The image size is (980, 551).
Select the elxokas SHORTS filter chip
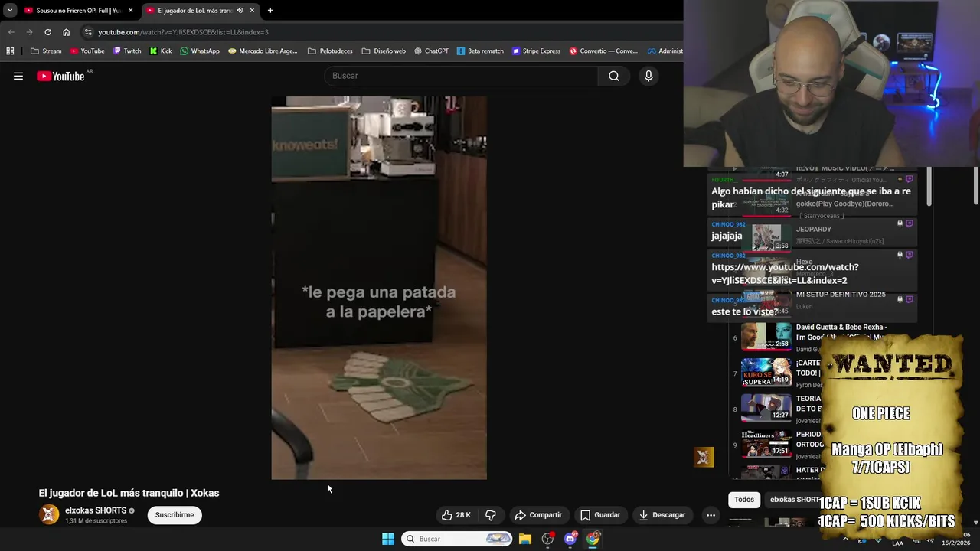(794, 500)
